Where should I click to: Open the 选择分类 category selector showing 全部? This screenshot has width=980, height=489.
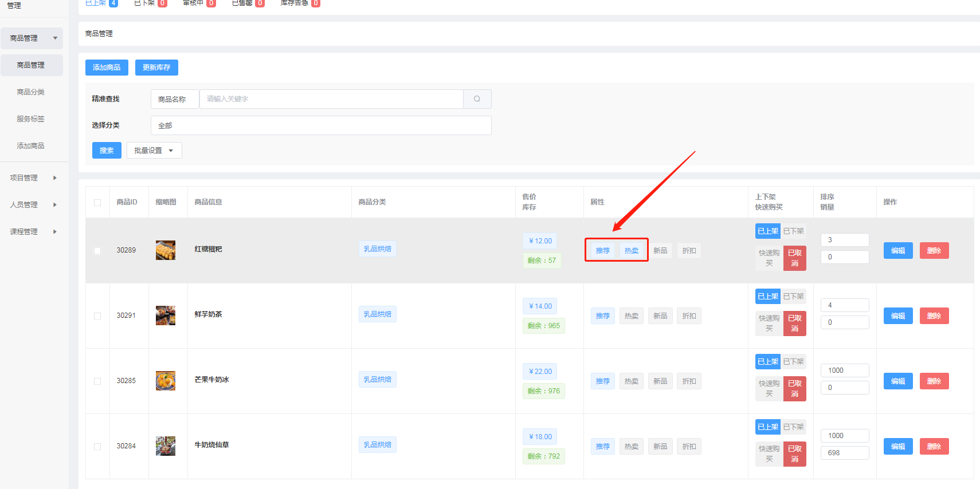coord(321,125)
